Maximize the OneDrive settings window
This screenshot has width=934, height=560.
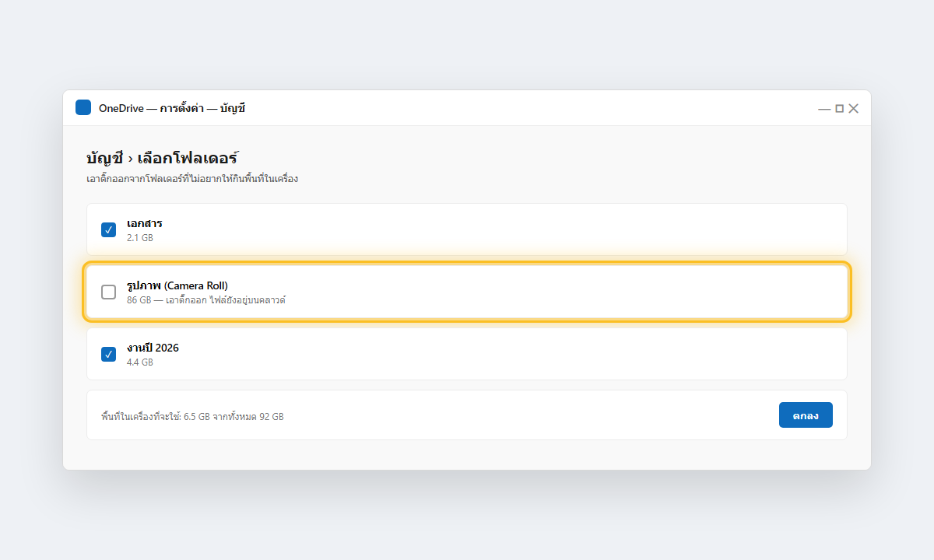click(839, 109)
